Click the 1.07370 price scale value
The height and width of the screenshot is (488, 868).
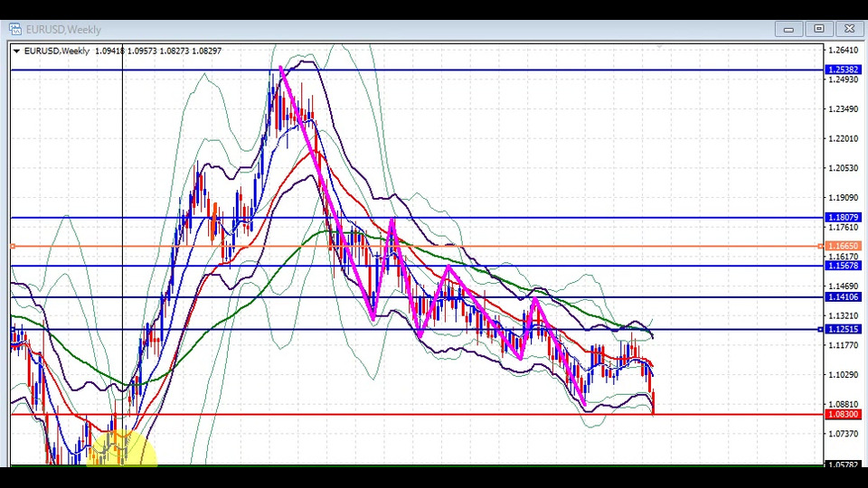(x=843, y=434)
